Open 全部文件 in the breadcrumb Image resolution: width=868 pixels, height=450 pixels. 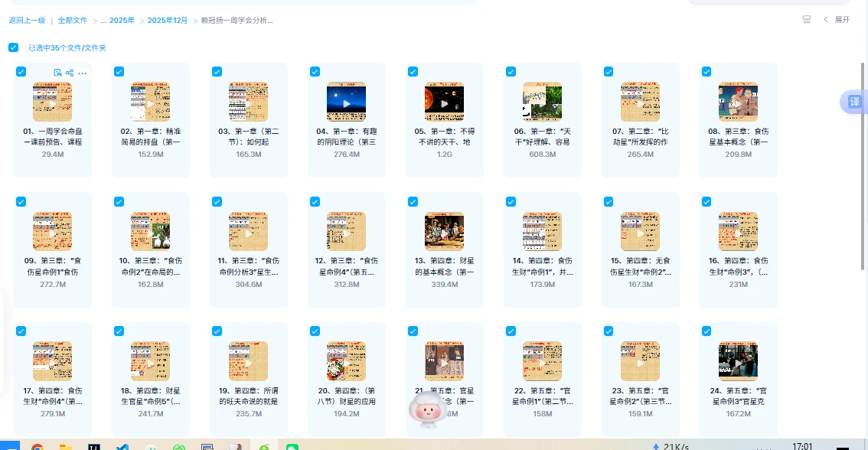(73, 21)
